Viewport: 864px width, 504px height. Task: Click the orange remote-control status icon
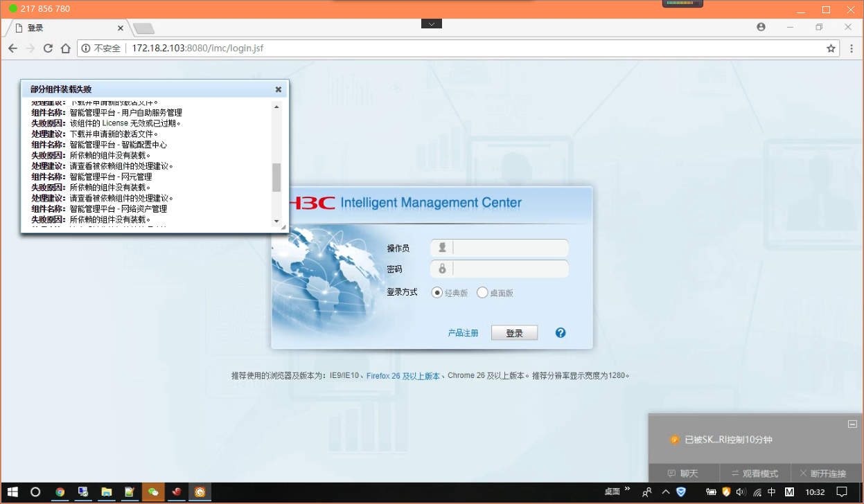(674, 440)
